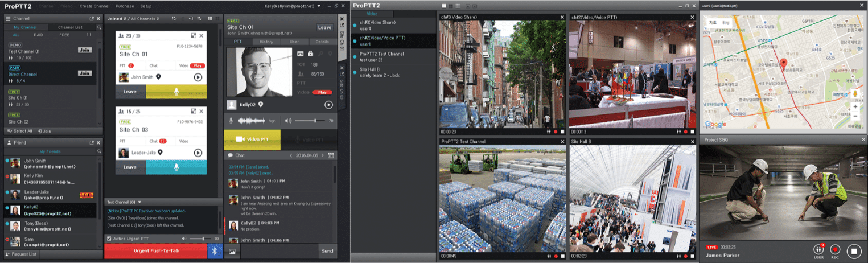This screenshot has height=263, width=868.
Task: Mute speaker in Site Ch 01 detail
Action: click(288, 121)
